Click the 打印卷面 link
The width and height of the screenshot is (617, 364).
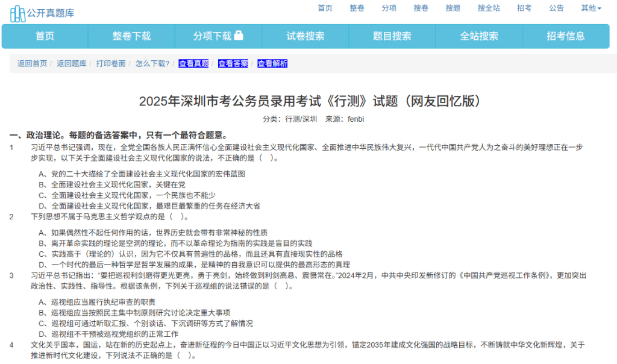111,64
